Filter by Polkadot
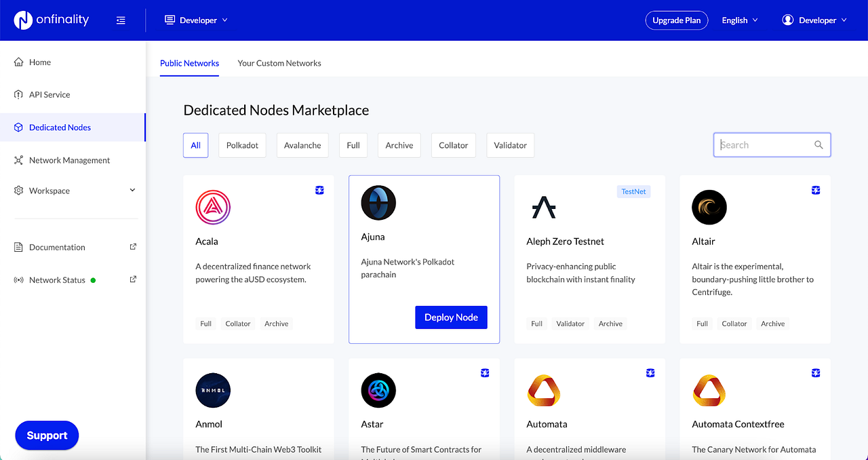Viewport: 868px width, 460px height. coord(242,145)
